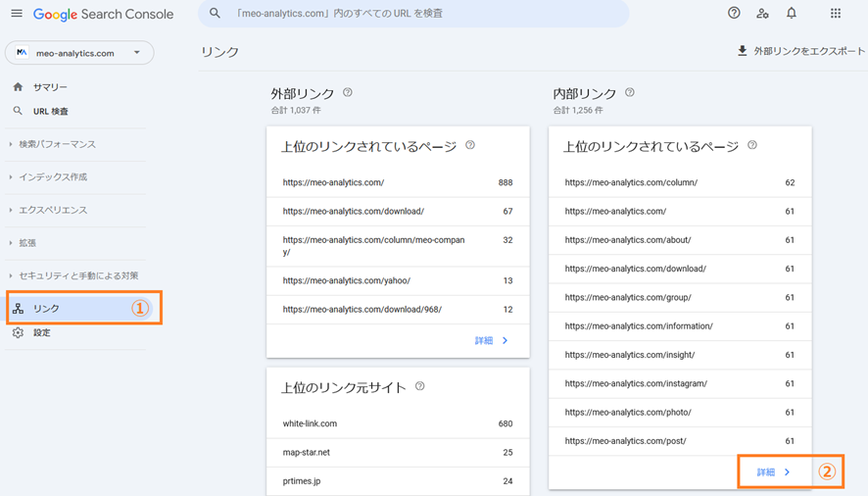Click 詳細 in external top linked pages card
The image size is (868, 496).
[492, 341]
